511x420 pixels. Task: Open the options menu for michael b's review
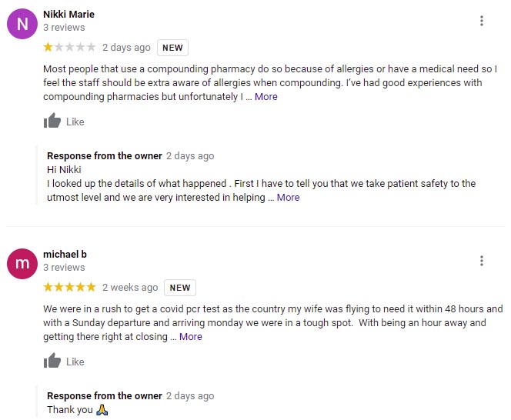[482, 261]
